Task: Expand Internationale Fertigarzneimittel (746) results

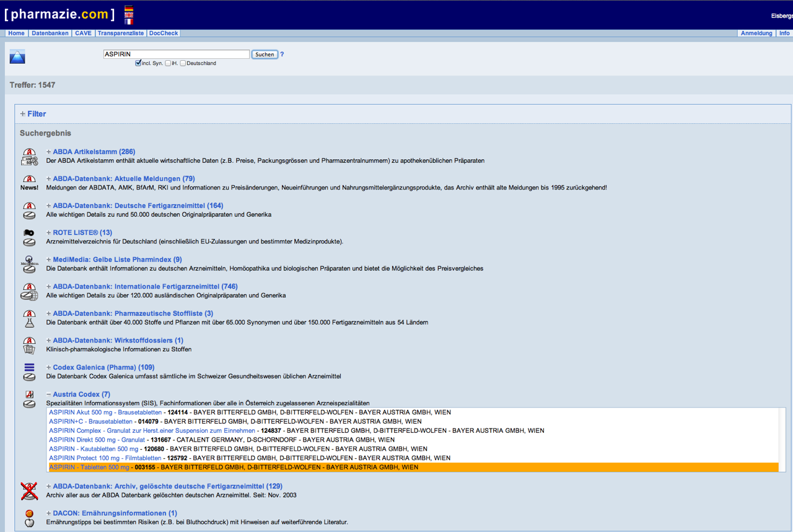Action: coord(142,287)
